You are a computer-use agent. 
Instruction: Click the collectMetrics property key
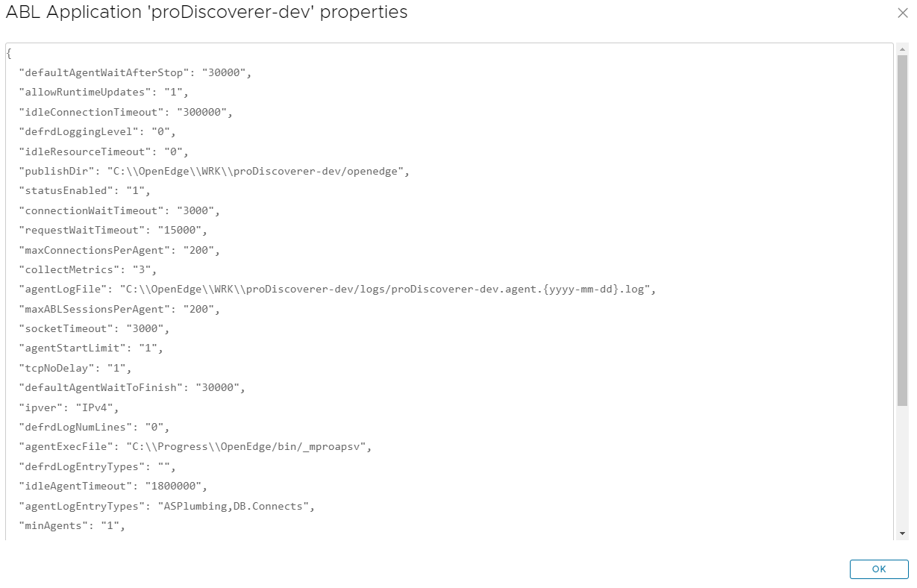70,269
